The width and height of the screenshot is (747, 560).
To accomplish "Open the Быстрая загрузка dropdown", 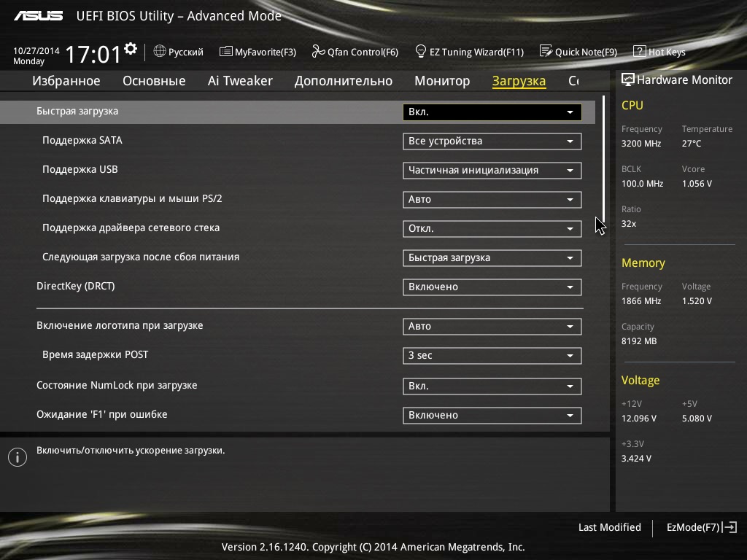I will pyautogui.click(x=492, y=112).
